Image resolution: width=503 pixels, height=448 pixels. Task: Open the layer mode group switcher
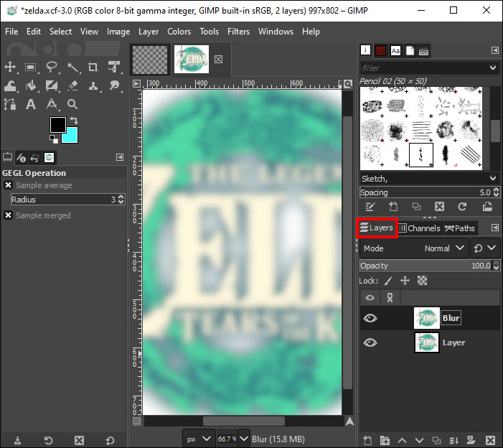coord(485,248)
